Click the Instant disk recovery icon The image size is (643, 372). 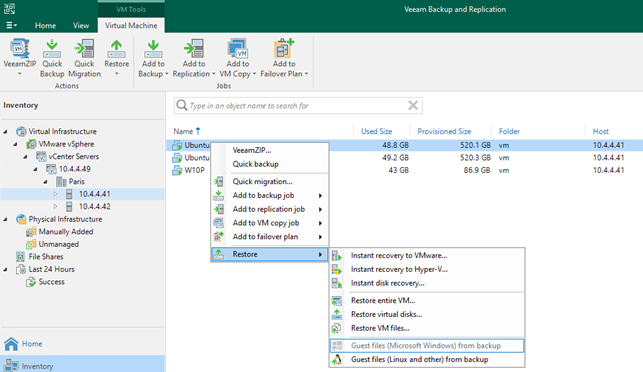pos(337,283)
